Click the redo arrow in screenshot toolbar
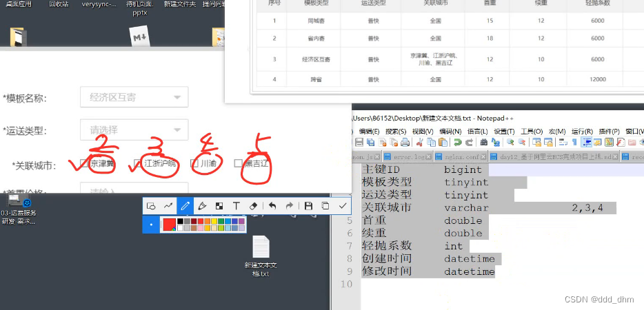This screenshot has height=310, width=644. click(x=289, y=206)
